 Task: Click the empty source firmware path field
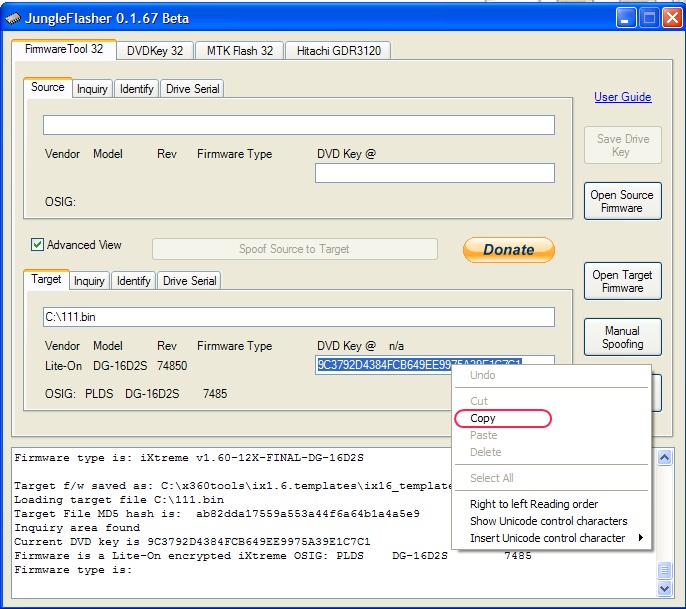pos(299,125)
